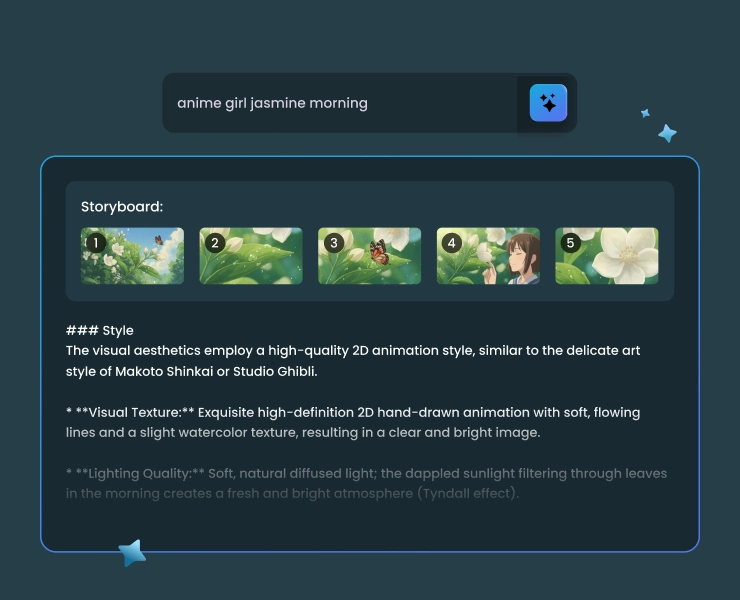This screenshot has width=740, height=600.
Task: Click the Makoto Shinkai style description paragraph
Action: (352, 361)
